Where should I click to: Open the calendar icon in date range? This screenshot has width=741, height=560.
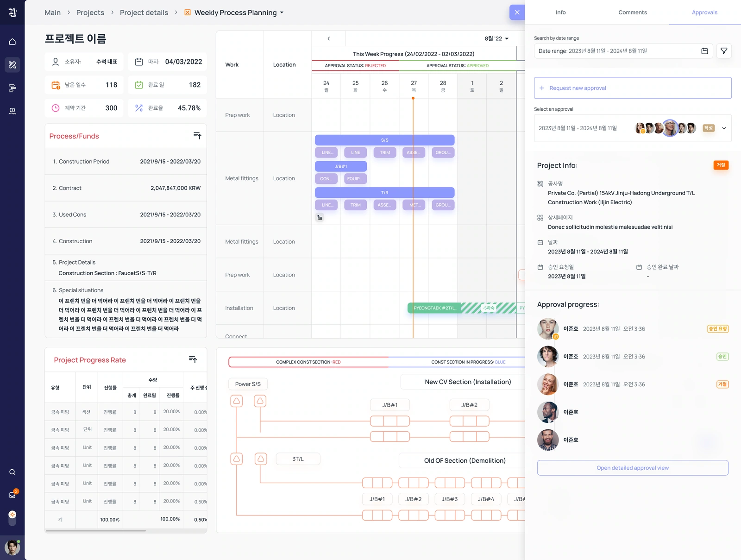coord(704,51)
